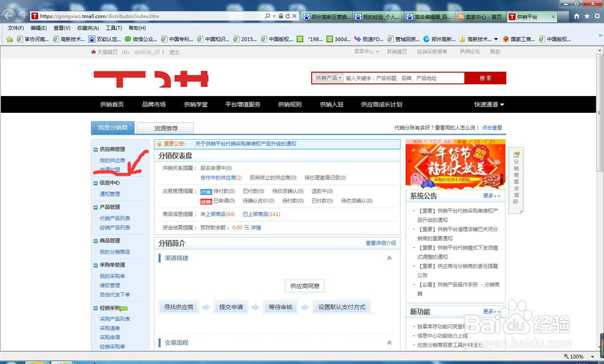Image resolution: width=604 pixels, height=364 pixels.
Task: Click the page vertical scrollbar thumb
Action: [600, 112]
